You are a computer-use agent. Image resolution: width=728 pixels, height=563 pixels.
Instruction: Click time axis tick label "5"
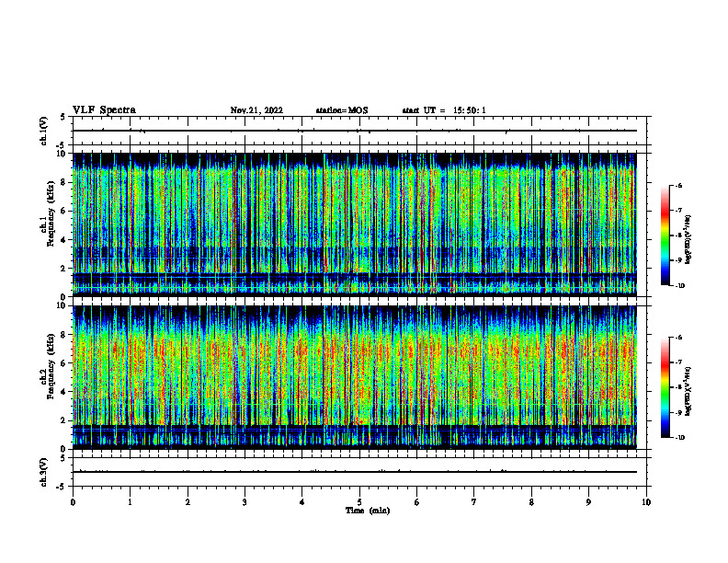359,502
